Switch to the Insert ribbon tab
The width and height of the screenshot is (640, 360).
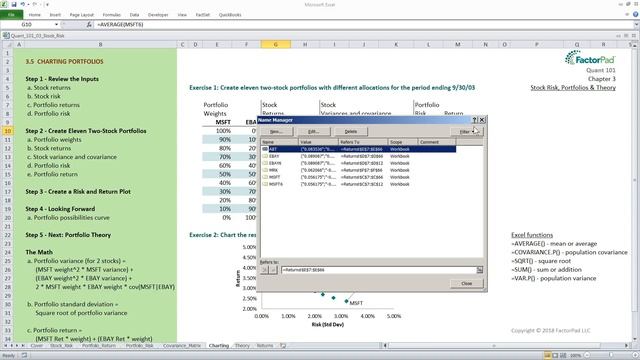pos(55,15)
